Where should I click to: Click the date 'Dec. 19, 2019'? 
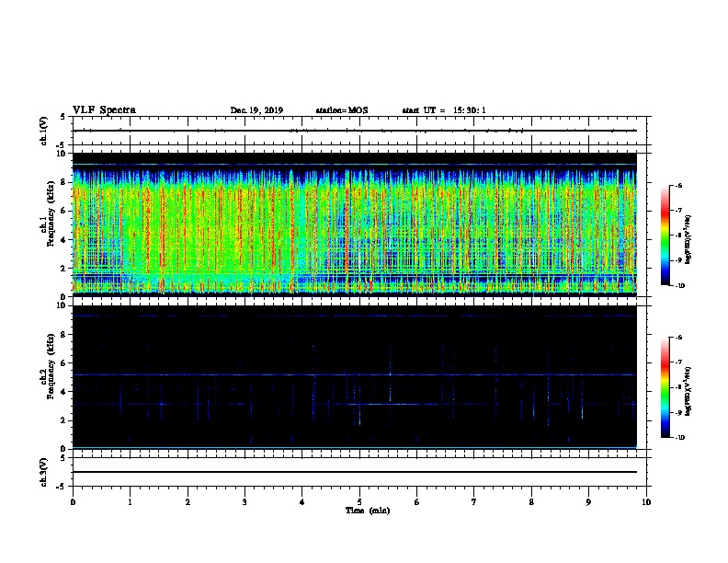click(x=256, y=110)
